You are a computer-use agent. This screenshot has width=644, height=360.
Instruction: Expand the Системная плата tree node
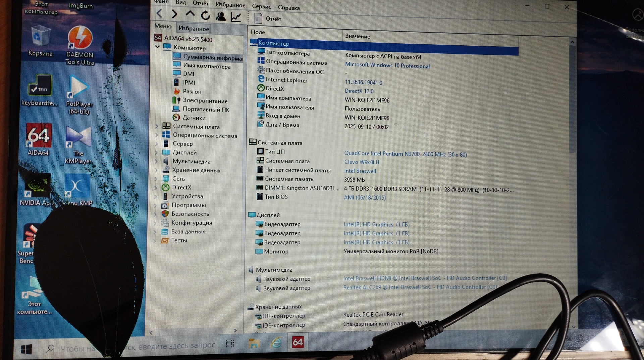click(x=157, y=126)
